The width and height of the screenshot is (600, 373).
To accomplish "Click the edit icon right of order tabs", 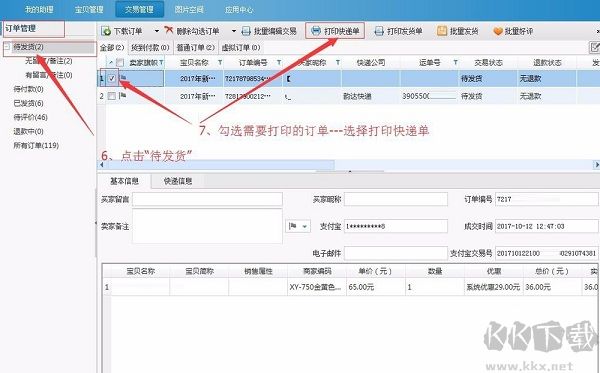I will (594, 47).
